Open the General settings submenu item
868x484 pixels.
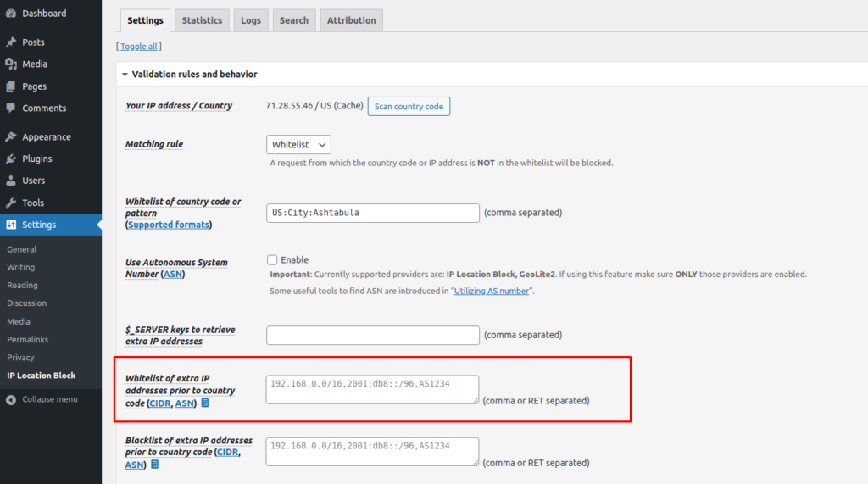pos(21,249)
